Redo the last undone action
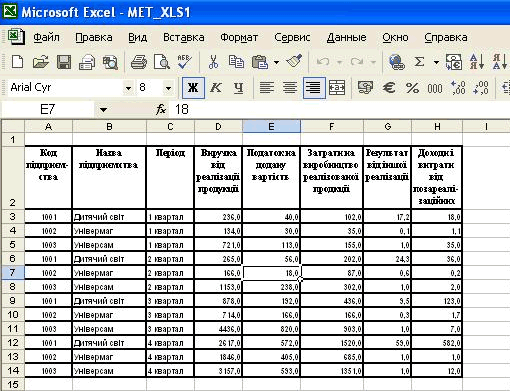Image resolution: width=510 pixels, height=391 pixels. click(x=356, y=62)
